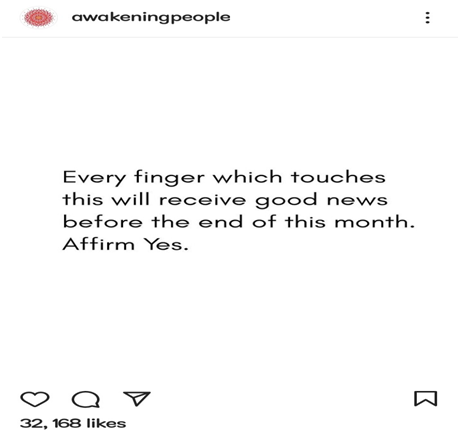Select the 'this will receive good news' line

click(x=225, y=200)
